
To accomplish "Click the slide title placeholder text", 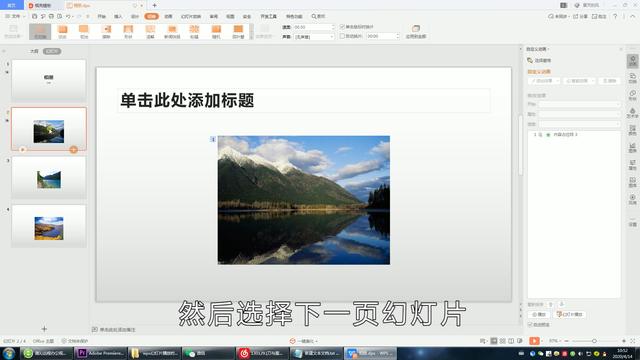I will (187, 100).
